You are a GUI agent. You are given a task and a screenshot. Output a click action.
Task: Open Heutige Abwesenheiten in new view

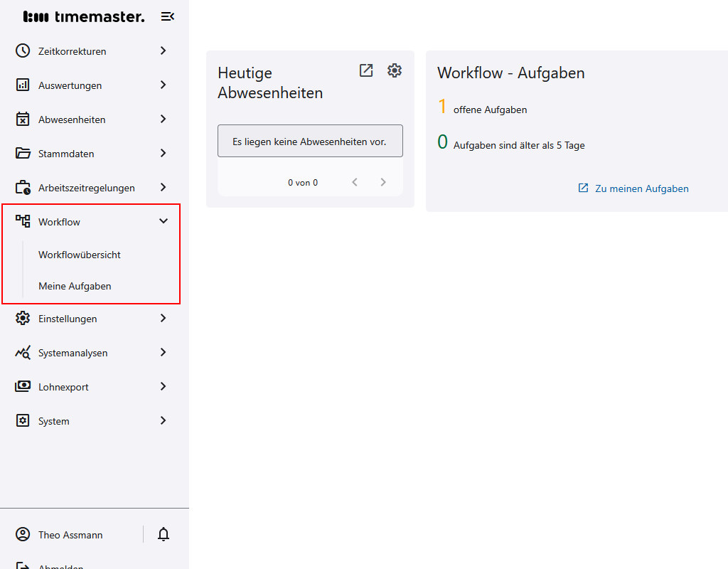[x=365, y=70]
